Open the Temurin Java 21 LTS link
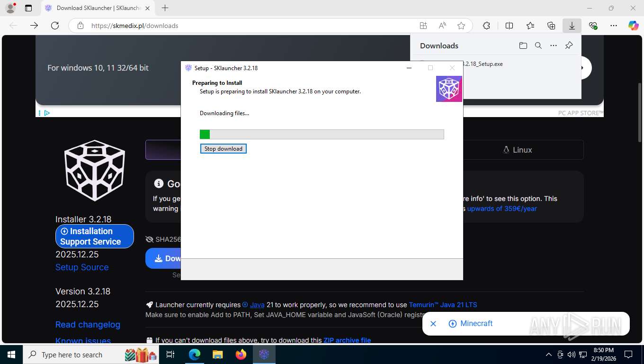 443,305
